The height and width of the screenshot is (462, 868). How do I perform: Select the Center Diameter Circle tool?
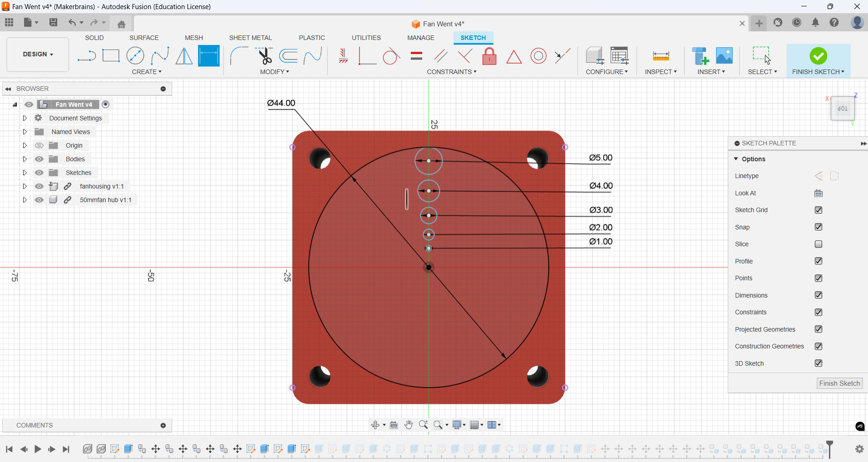coord(135,55)
